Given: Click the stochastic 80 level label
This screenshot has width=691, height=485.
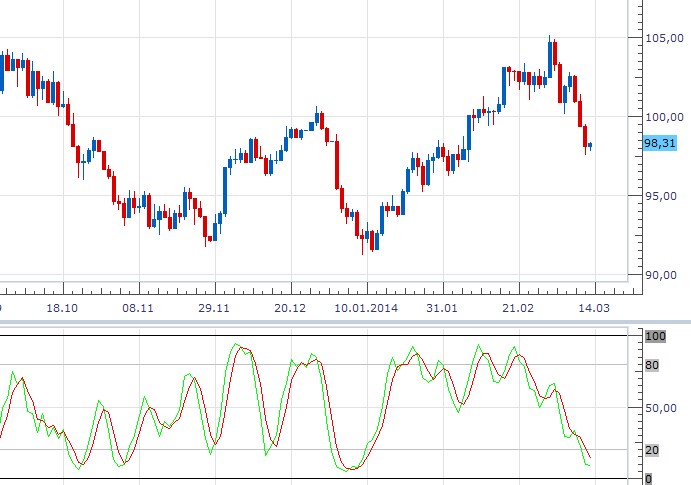Looking at the screenshot, I should pos(652,365).
